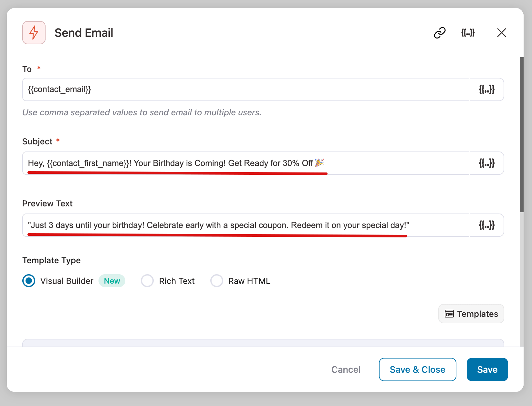
Task: Click the Preview Text input field
Action: click(245, 225)
